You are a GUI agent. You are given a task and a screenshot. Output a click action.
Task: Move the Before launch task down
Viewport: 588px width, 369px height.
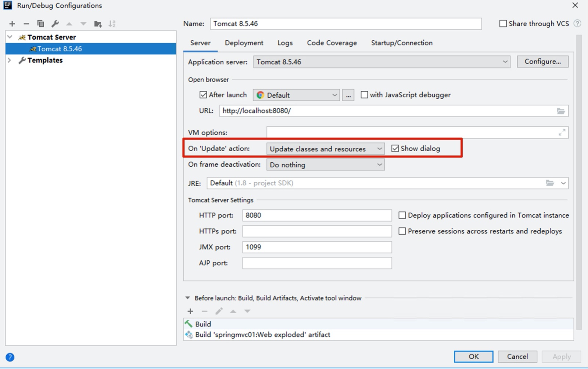coord(247,311)
